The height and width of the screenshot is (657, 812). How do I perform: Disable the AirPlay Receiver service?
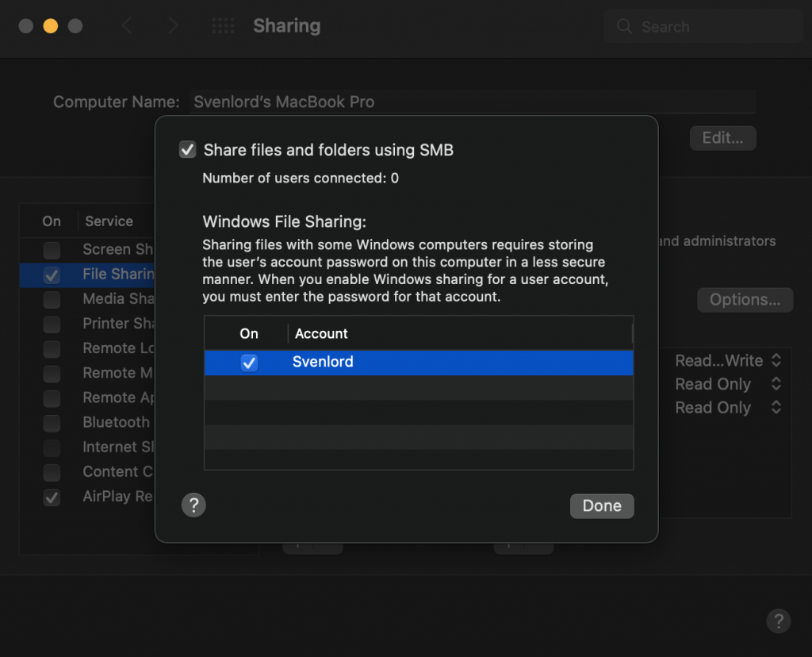coord(52,498)
